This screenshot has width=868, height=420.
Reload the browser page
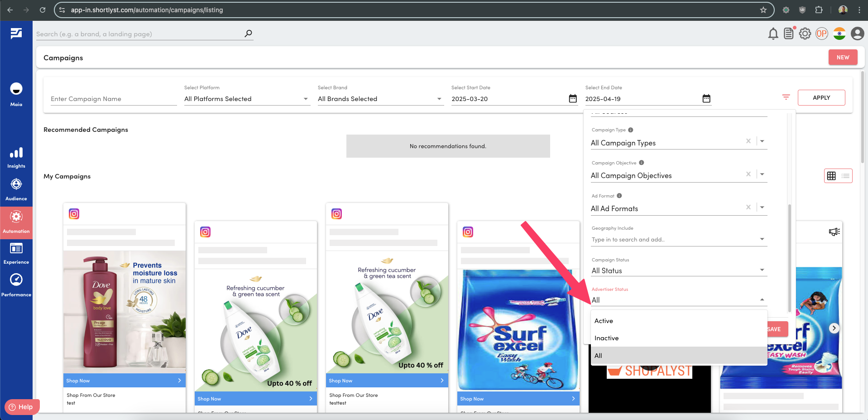tap(43, 10)
